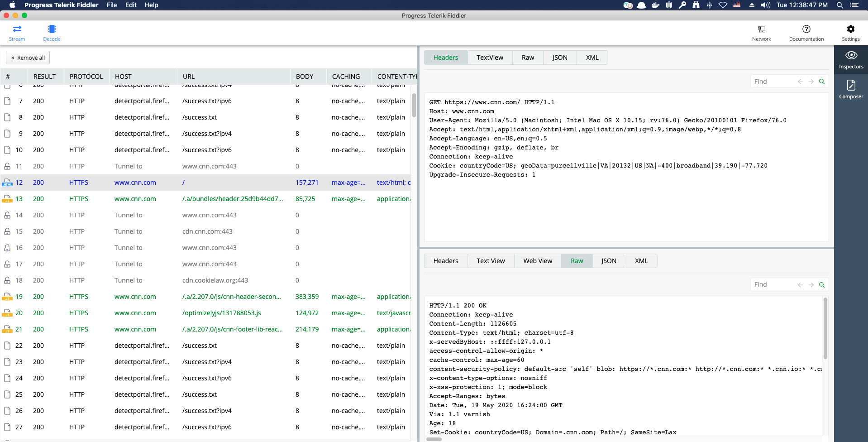Sort sessions by BODY column header
Viewport: 868px width, 442px height.
click(305, 77)
